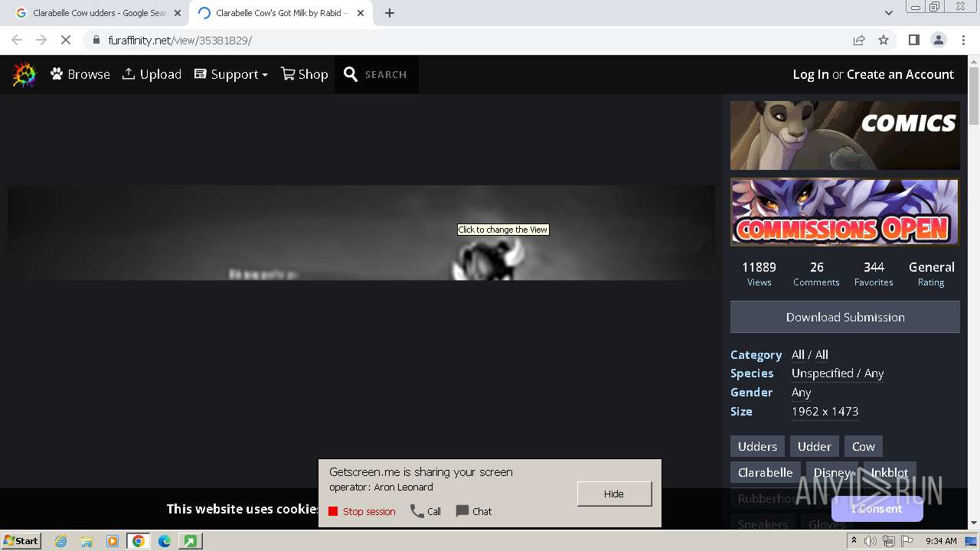Open File Explorer from taskbar

pos(87,541)
